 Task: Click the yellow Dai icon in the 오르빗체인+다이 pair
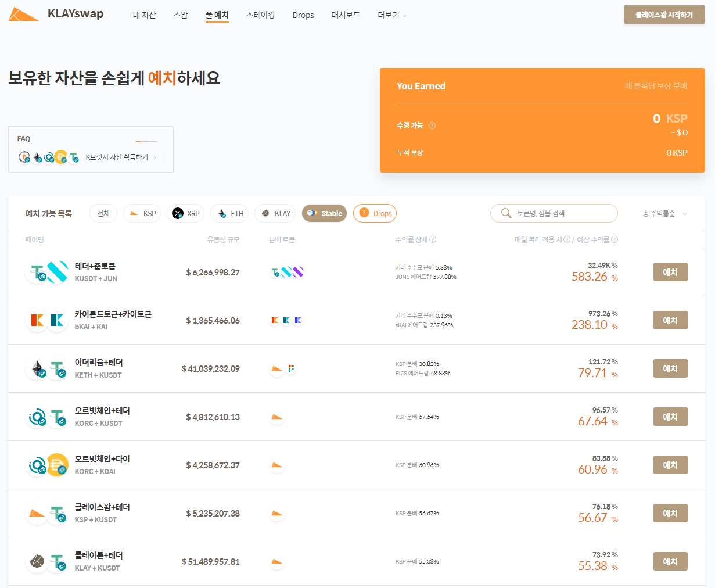(58, 465)
